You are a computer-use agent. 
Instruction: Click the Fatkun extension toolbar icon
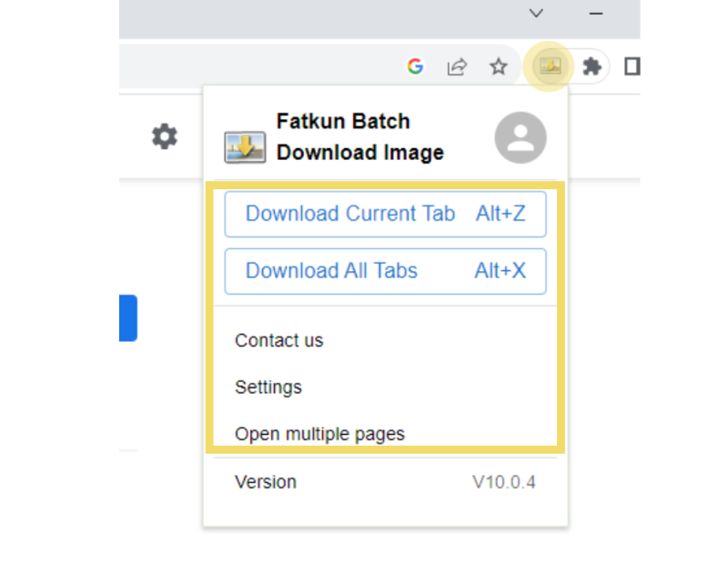(550, 66)
